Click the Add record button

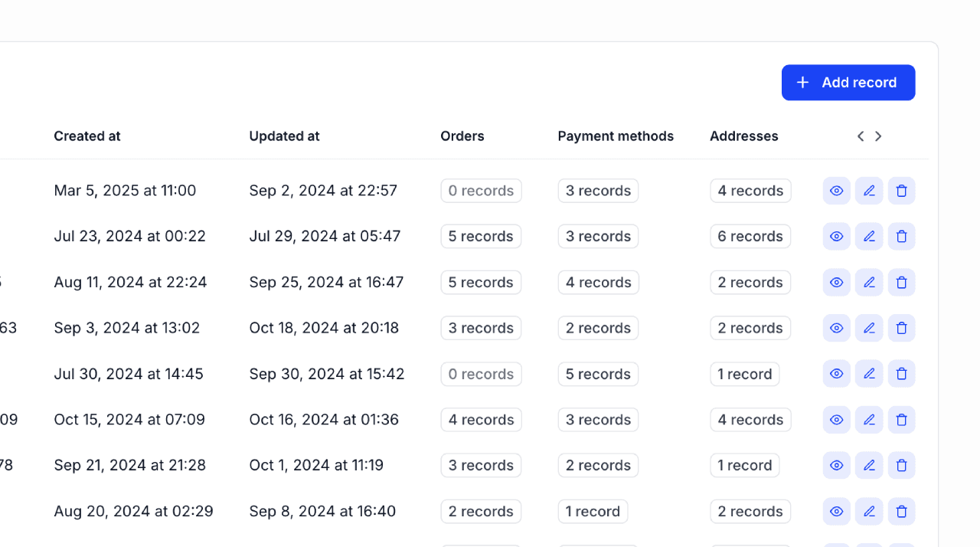pos(848,83)
